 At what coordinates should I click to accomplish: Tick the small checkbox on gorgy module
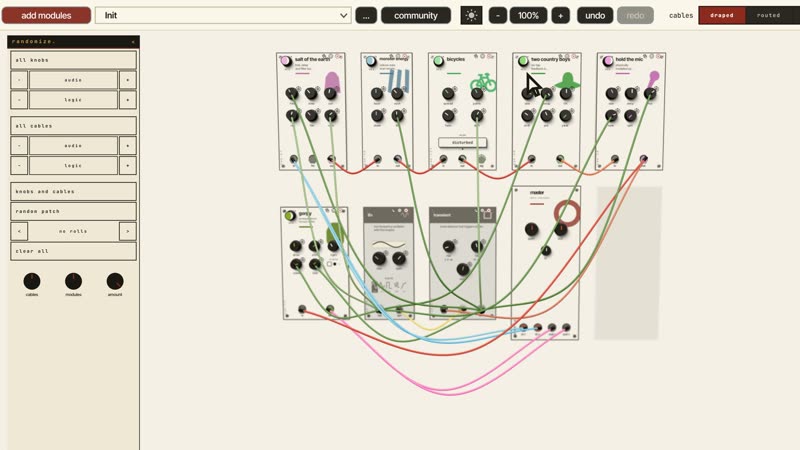point(329,264)
